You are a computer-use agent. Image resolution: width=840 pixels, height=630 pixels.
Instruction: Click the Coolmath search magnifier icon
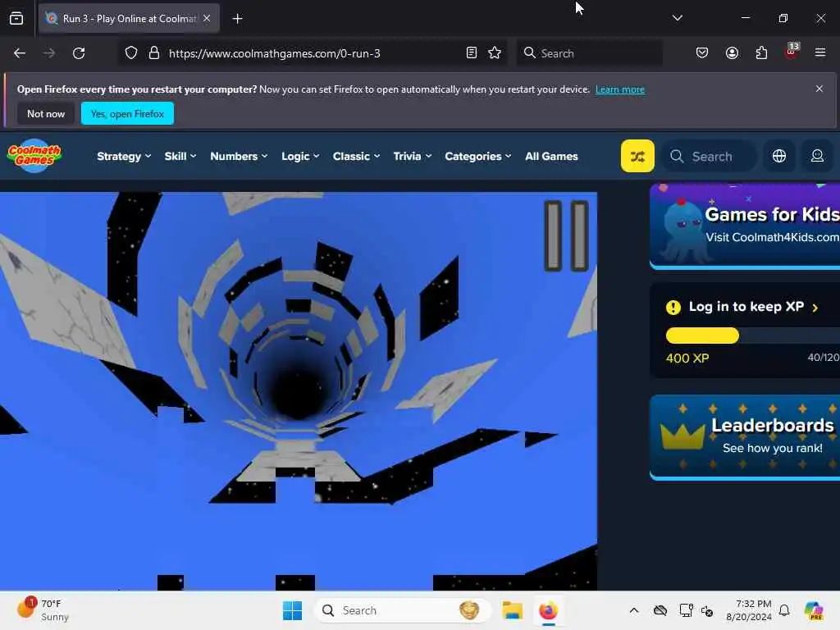click(677, 156)
